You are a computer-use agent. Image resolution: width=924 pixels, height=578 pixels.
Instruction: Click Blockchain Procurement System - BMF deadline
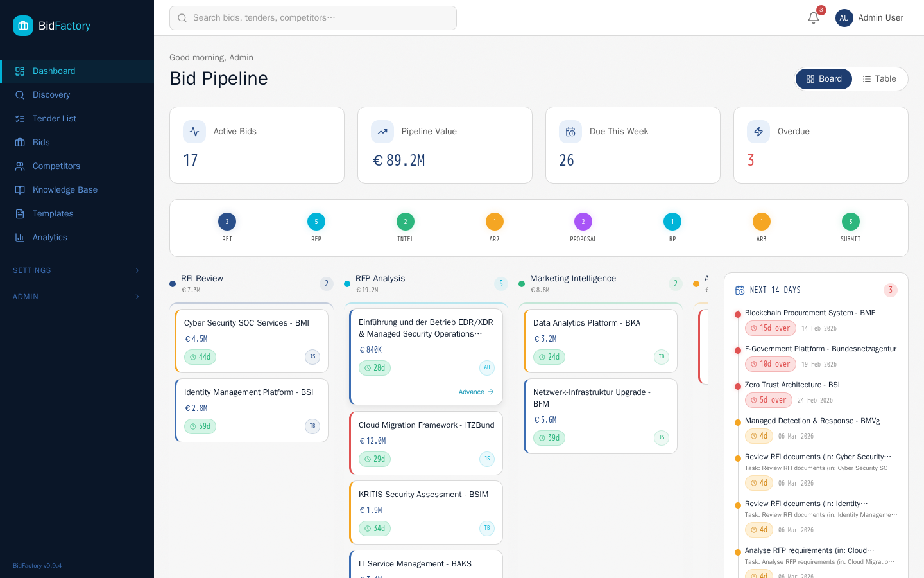click(810, 313)
